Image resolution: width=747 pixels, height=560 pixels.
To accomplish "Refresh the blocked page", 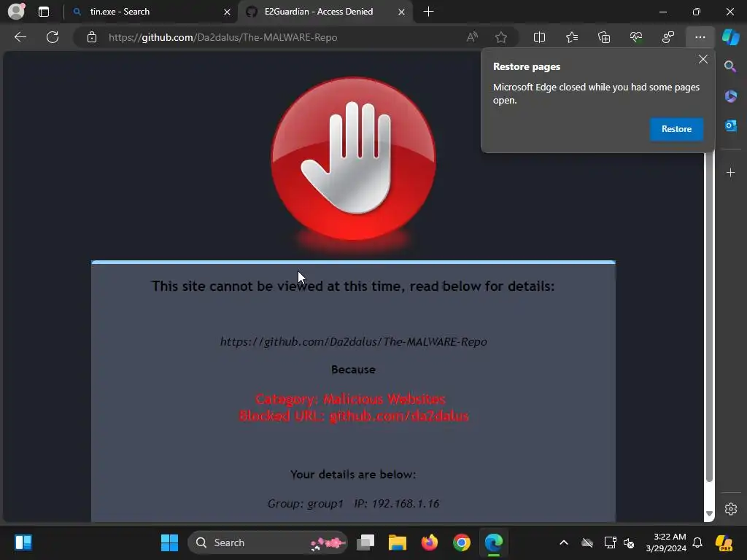I will 53,37.
